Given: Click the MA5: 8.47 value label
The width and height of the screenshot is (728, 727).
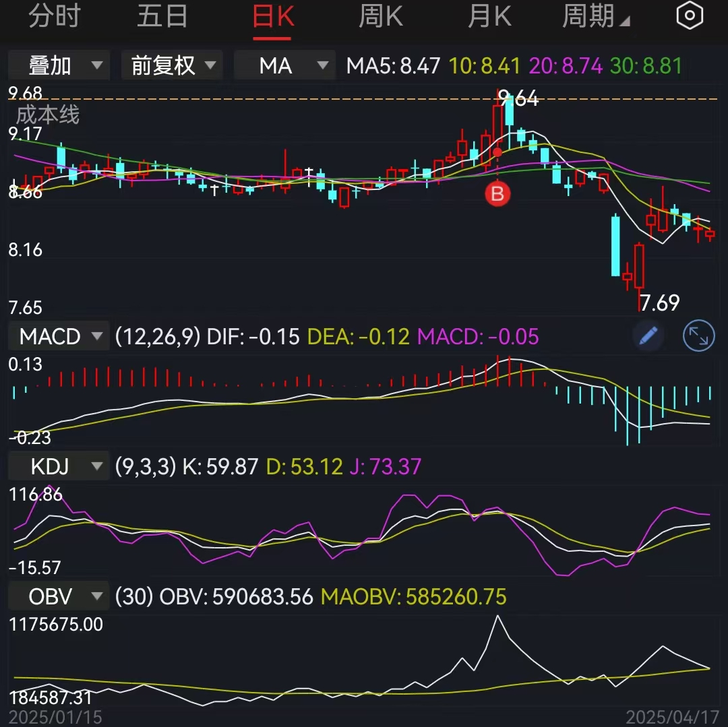Looking at the screenshot, I should coord(393,65).
